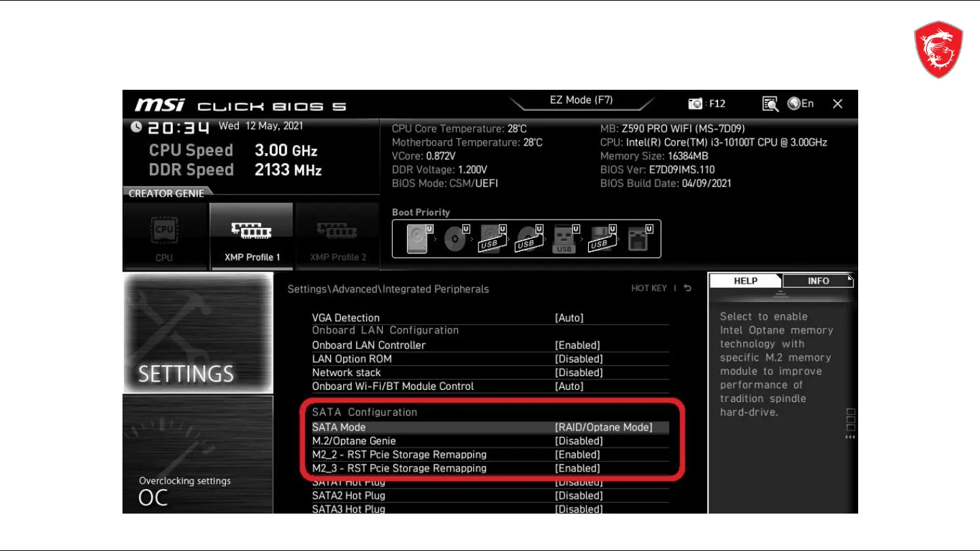Viewport: 980px width, 551px height.
Task: Click the Intel Optane help description text
Action: tap(776, 364)
